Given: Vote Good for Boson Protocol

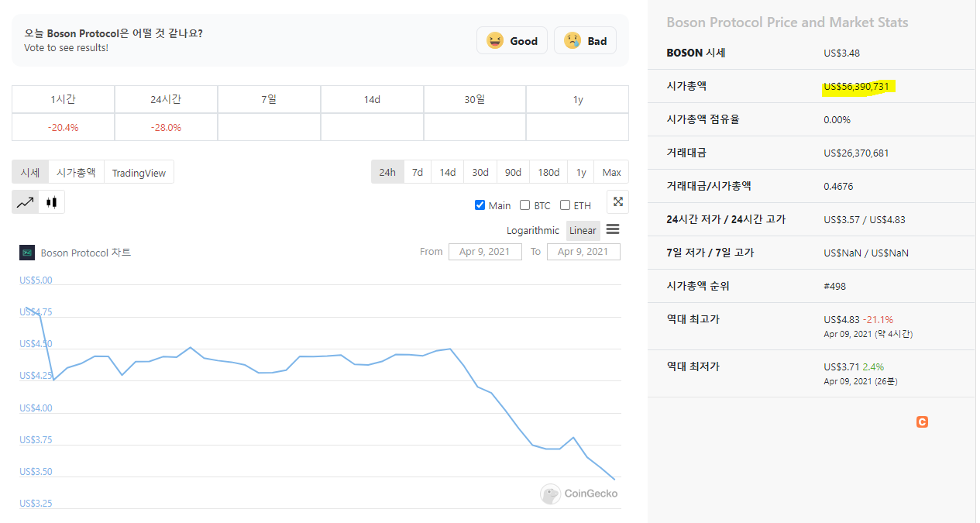Looking at the screenshot, I should (511, 40).
